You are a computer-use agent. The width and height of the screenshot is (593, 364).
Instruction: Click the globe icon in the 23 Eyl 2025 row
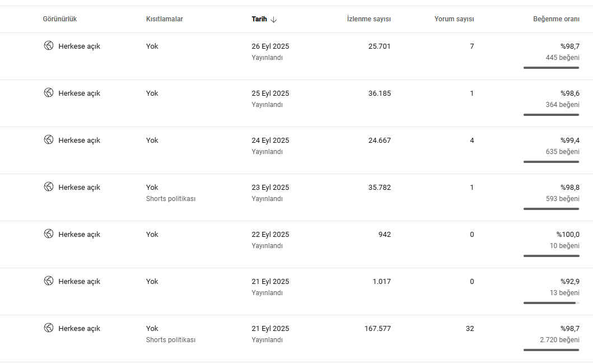tap(49, 187)
